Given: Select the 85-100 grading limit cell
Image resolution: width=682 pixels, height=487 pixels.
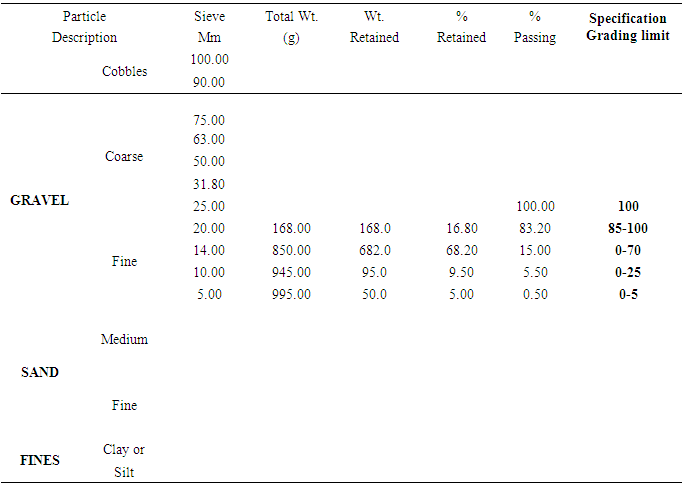Looking at the screenshot, I should (x=628, y=229).
